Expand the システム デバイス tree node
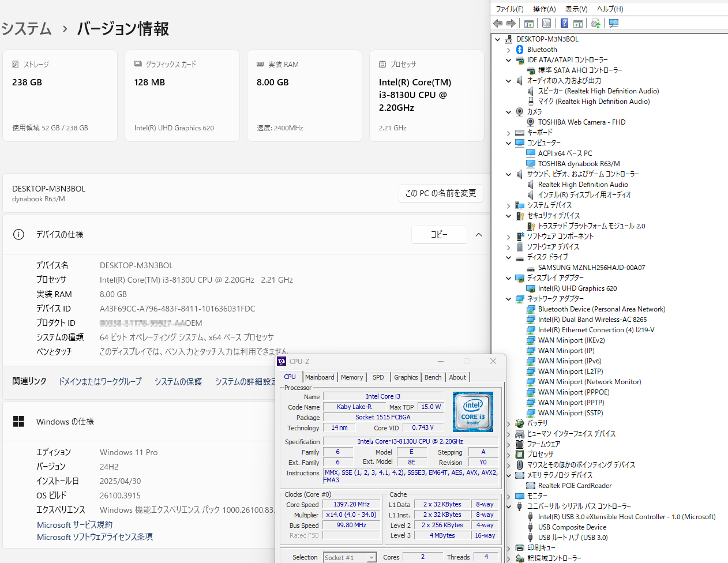The width and height of the screenshot is (728, 563). [x=509, y=205]
